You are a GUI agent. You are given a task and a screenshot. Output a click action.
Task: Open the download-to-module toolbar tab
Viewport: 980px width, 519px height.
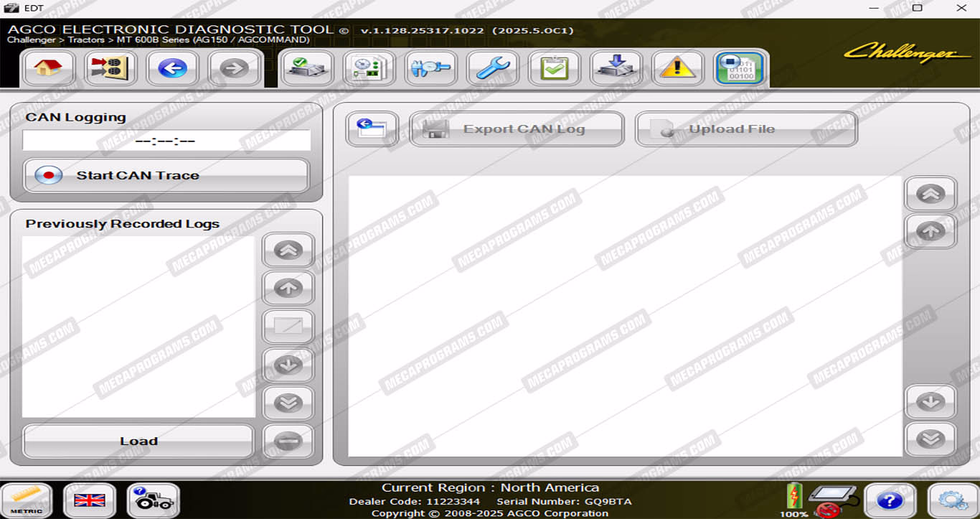[616, 68]
